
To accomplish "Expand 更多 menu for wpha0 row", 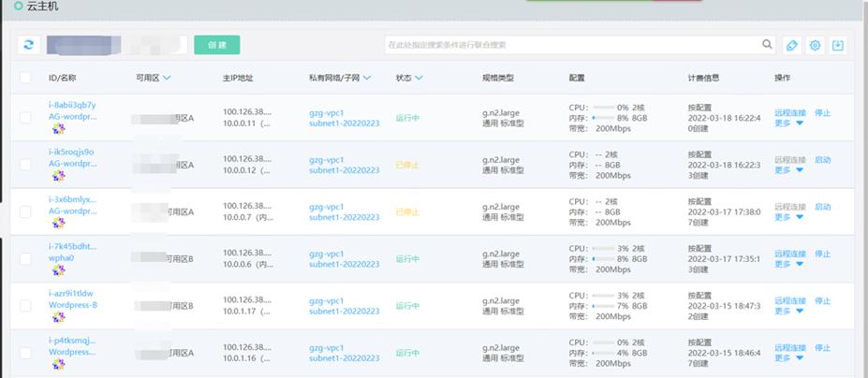I will (788, 265).
